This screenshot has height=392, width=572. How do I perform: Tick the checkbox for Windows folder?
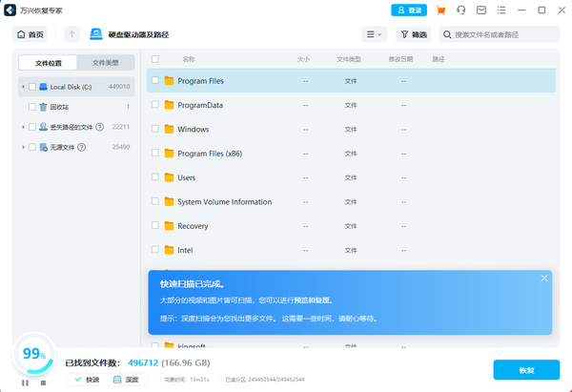155,129
